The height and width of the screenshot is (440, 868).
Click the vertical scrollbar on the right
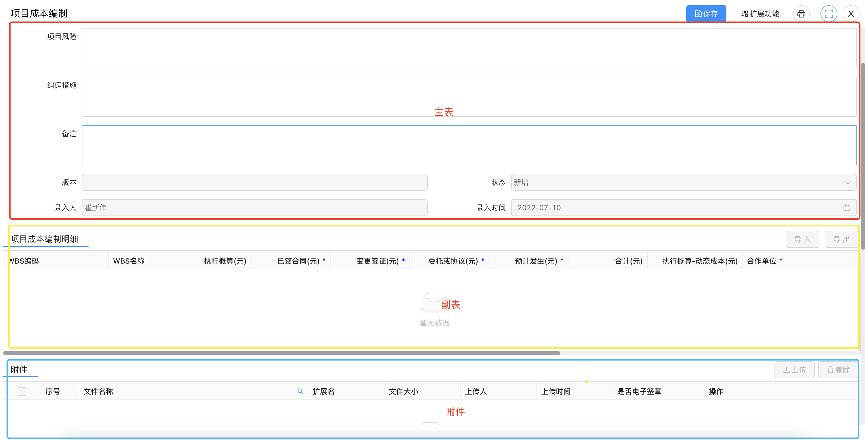[863, 156]
